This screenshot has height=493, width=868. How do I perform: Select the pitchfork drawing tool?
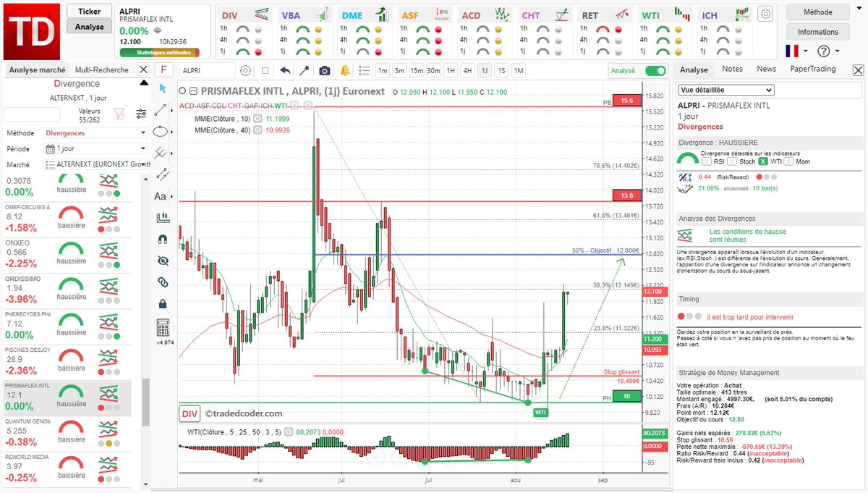(161, 153)
